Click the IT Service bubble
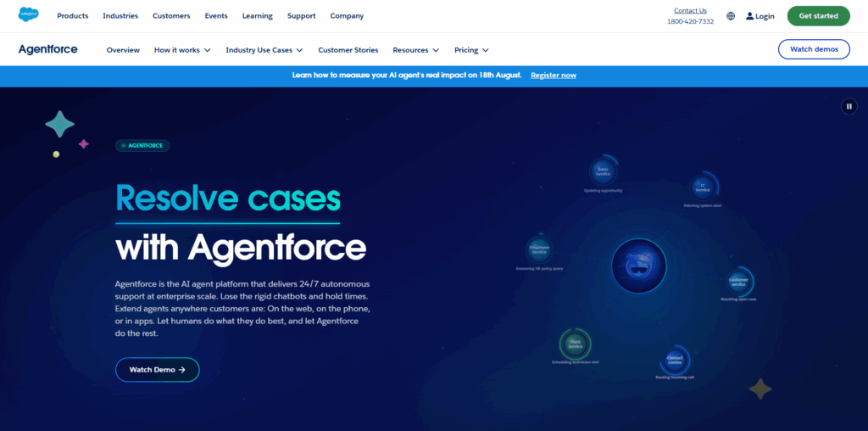 pos(703,188)
